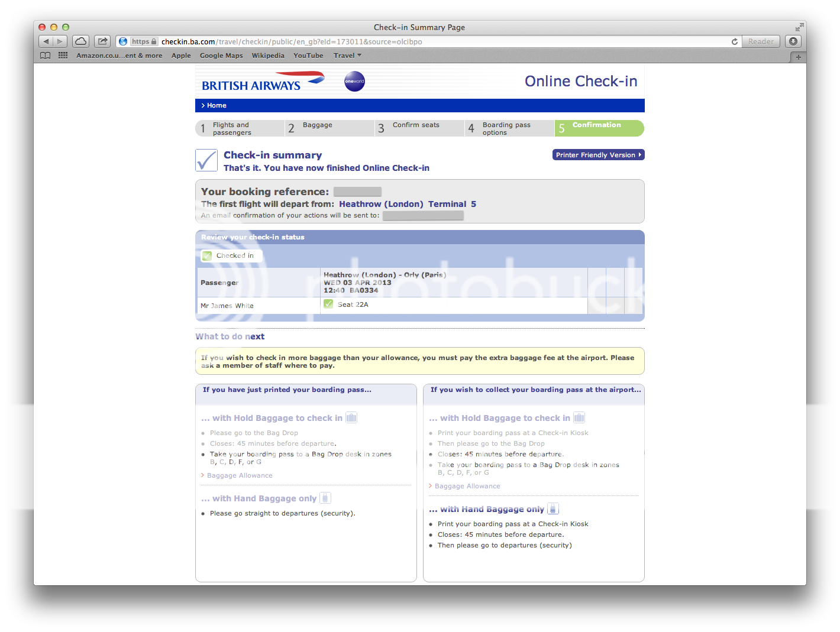840x632 pixels.
Task: Click the iCloud Tabs icon in Safari
Action: tap(81, 41)
